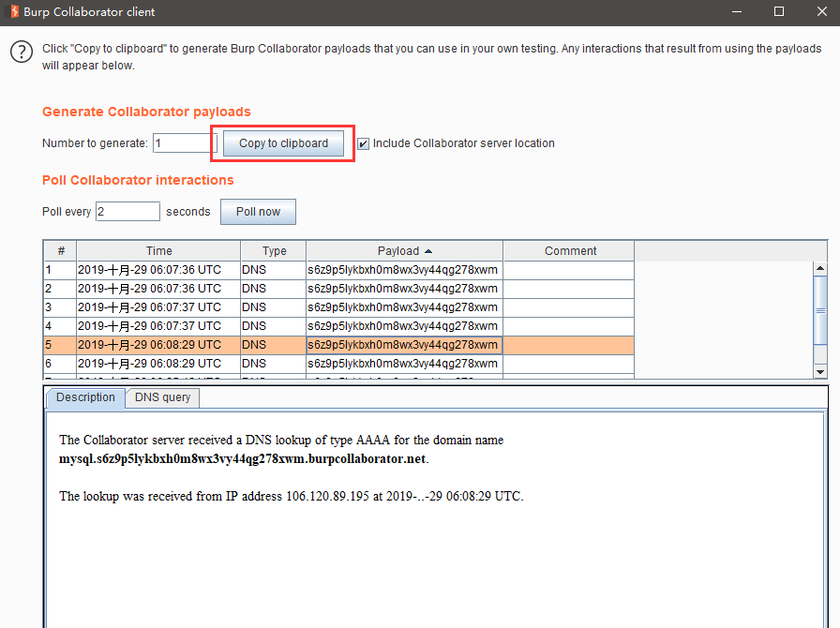Minimize the Burp Collaborator client window
The height and width of the screenshot is (628, 840).
pyautogui.click(x=737, y=12)
